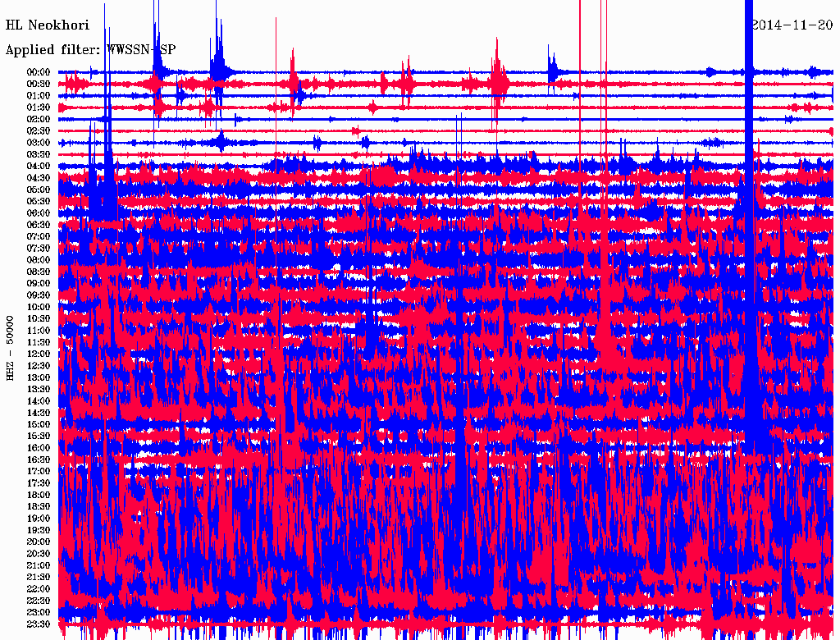Select the 05:30 time label
The width and height of the screenshot is (840, 640).
[38, 201]
